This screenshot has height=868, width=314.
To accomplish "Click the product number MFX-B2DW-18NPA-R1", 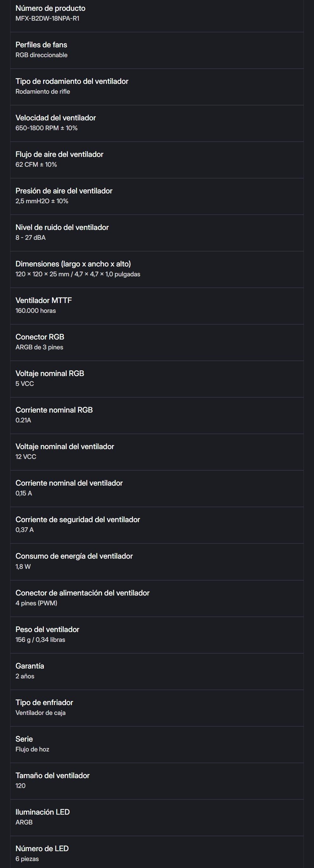I will coord(47,18).
